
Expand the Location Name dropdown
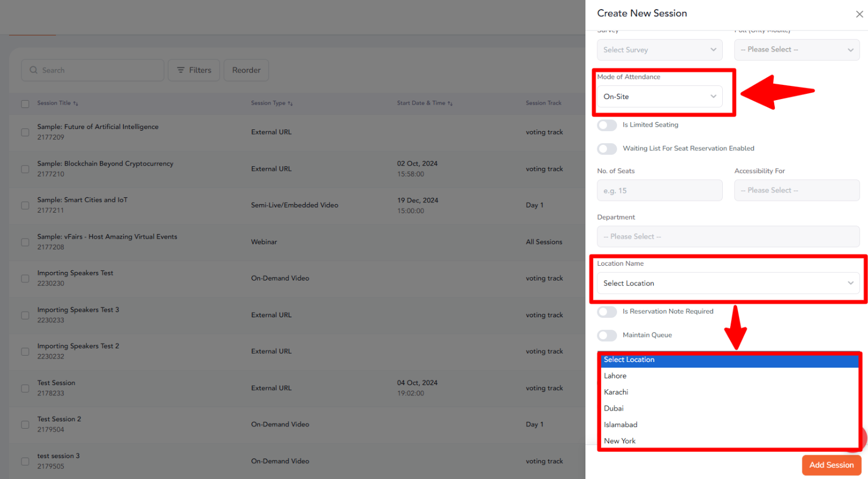point(728,283)
